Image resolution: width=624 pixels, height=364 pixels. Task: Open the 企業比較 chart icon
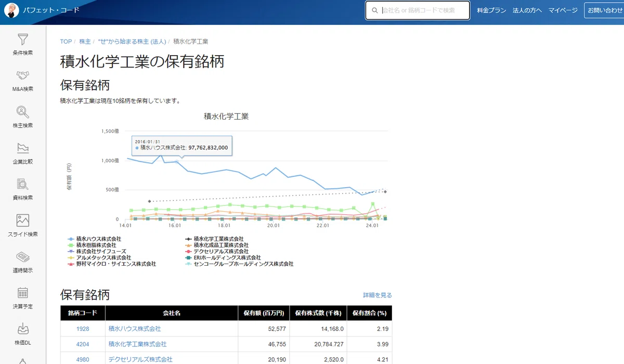(x=23, y=148)
